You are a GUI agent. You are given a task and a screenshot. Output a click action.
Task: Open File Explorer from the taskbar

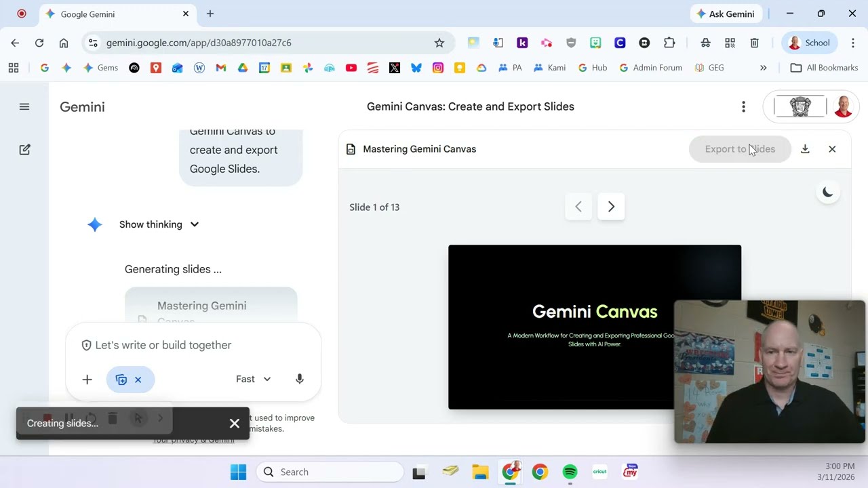click(x=480, y=472)
